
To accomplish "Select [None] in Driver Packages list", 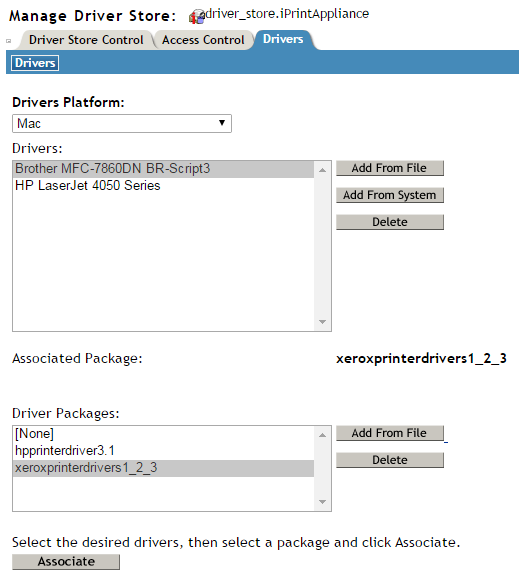I will click(163, 434).
